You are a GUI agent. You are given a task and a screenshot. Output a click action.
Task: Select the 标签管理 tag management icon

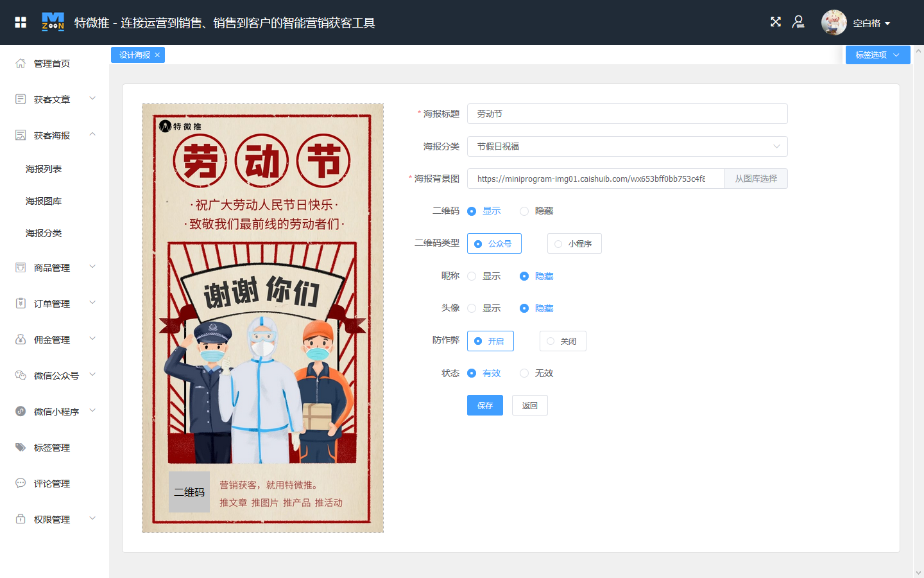click(x=19, y=447)
